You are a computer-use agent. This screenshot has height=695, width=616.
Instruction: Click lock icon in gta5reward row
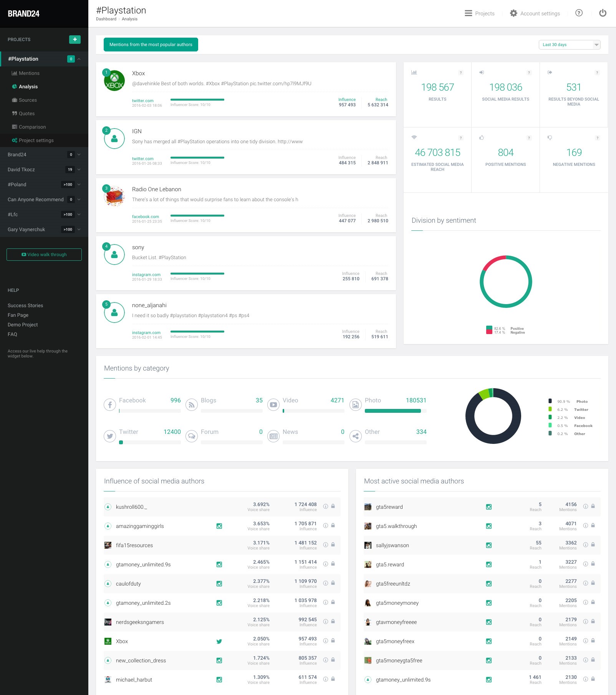pos(593,506)
